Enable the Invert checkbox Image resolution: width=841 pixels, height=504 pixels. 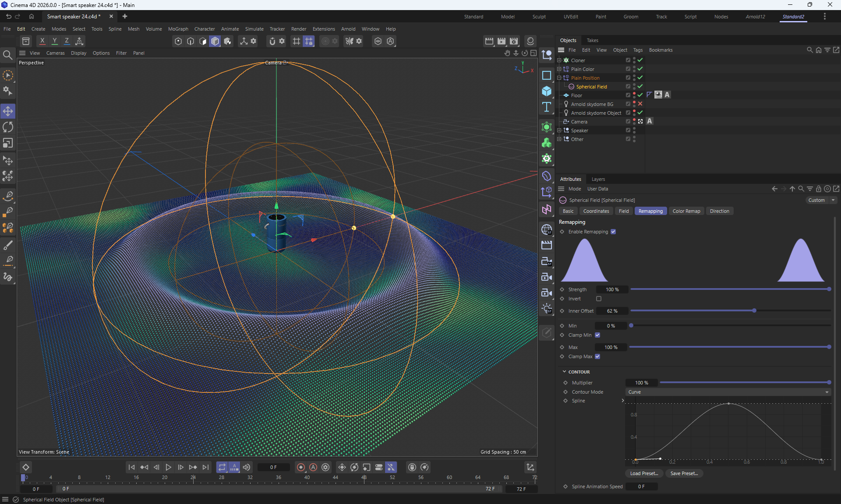pos(599,299)
